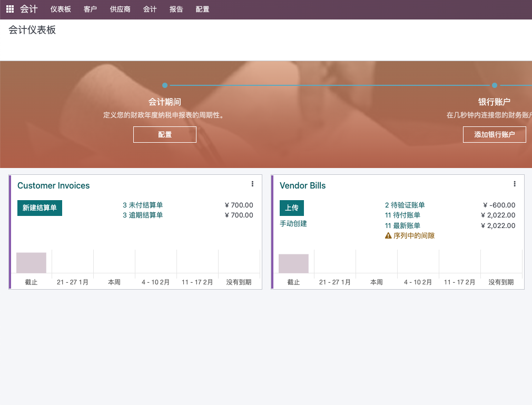Click 截止 label in Customer Invoices chart
The image size is (532, 405).
point(31,282)
